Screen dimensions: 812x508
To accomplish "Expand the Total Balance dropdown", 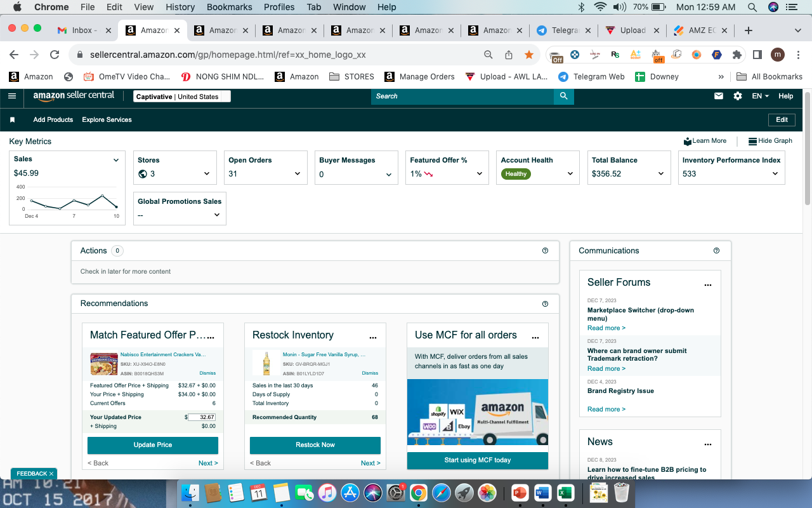I will tap(661, 174).
